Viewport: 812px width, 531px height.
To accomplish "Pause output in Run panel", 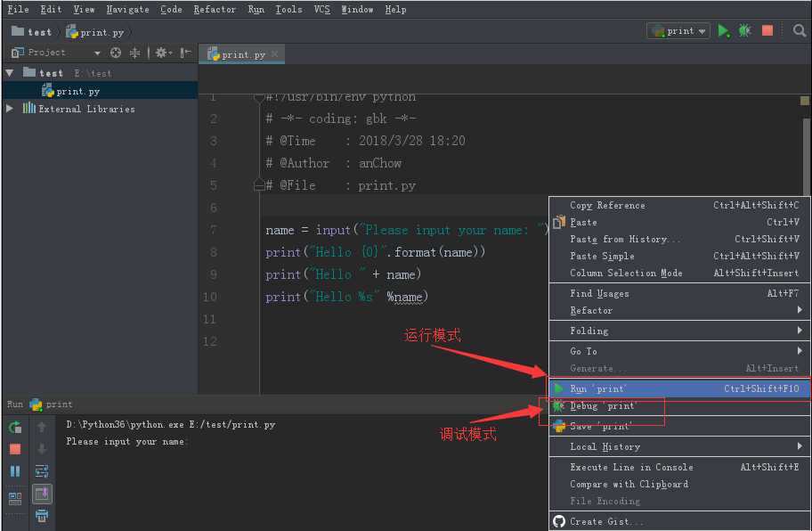I will [x=15, y=471].
